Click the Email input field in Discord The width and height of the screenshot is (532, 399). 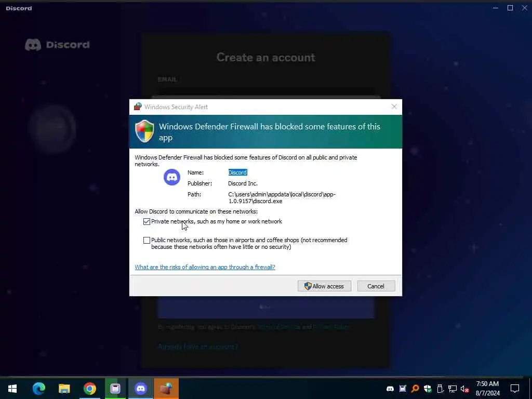265,92
